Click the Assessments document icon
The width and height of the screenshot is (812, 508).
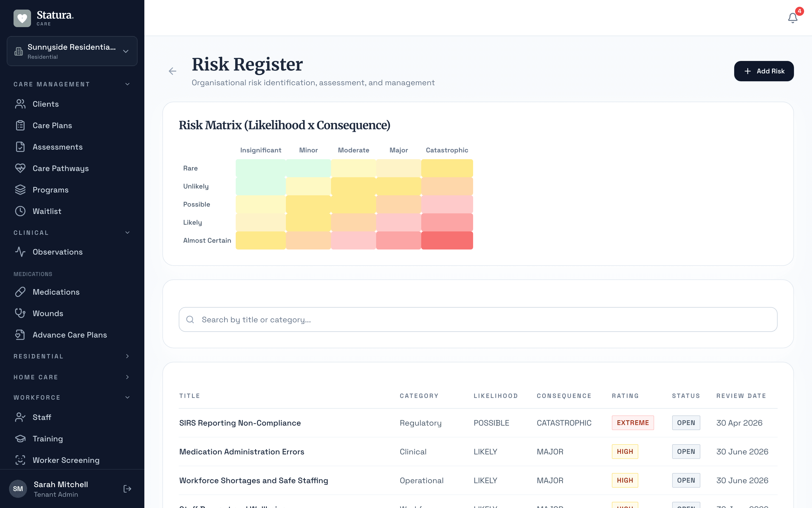pos(20,147)
